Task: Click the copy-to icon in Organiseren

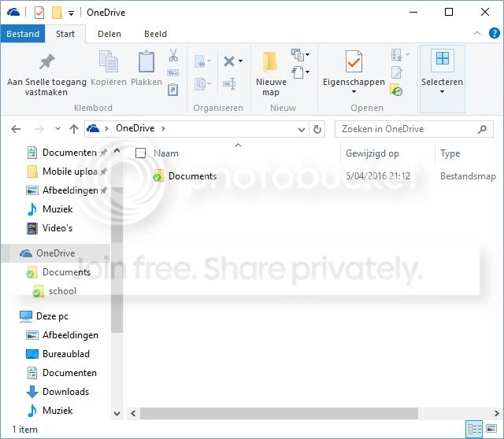Action: (x=201, y=84)
